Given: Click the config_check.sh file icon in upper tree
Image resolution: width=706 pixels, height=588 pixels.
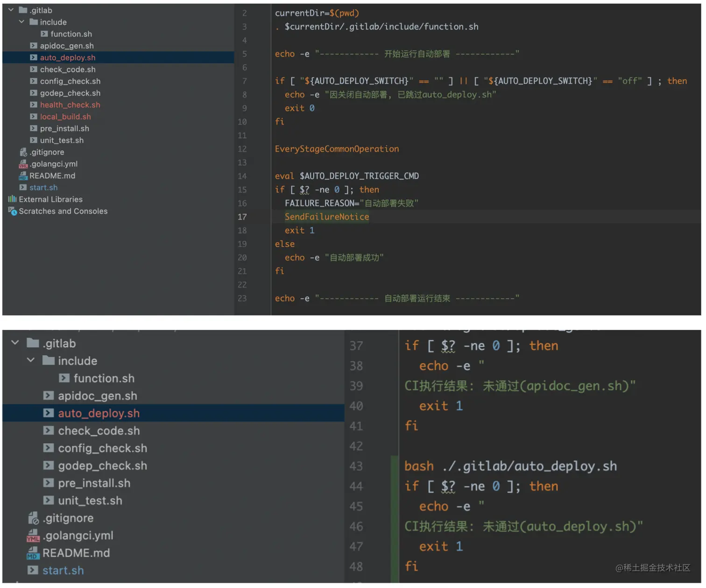Looking at the screenshot, I should click(34, 81).
